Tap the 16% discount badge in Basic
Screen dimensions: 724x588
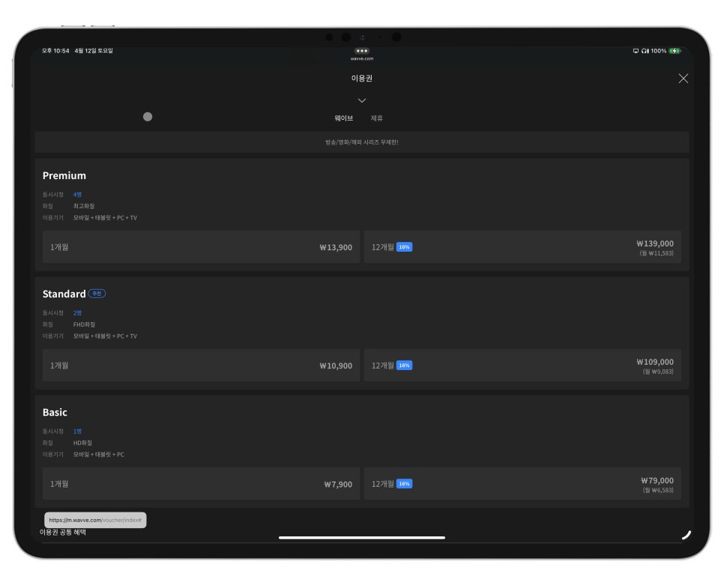pos(404,484)
